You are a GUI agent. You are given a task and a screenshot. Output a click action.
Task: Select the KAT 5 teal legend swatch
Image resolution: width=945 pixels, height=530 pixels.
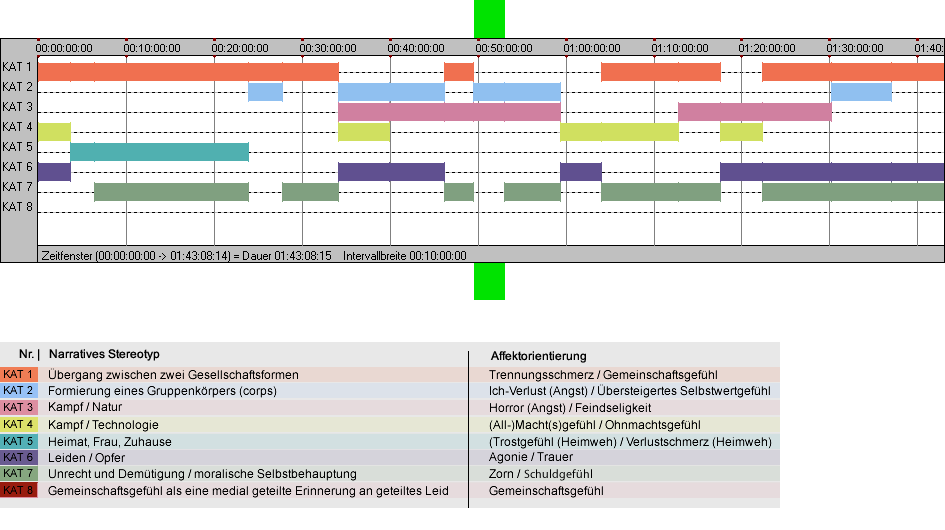click(x=19, y=441)
